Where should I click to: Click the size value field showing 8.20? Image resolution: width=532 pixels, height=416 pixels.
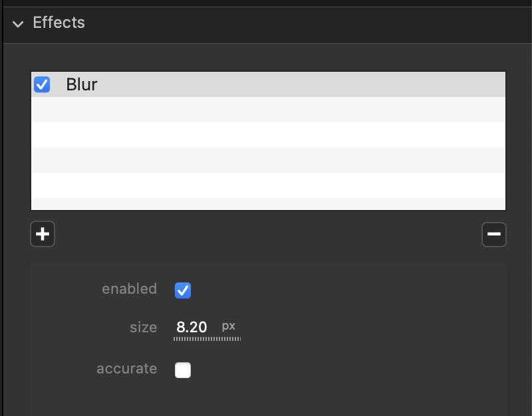pyautogui.click(x=192, y=327)
